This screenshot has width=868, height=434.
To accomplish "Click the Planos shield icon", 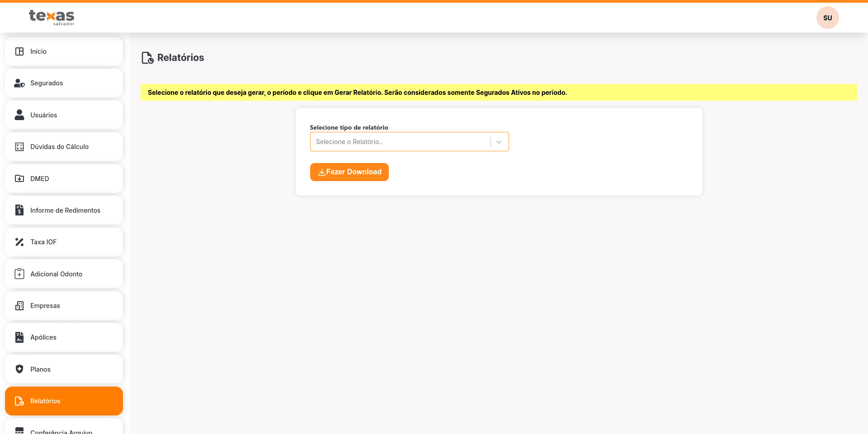I will coord(19,369).
